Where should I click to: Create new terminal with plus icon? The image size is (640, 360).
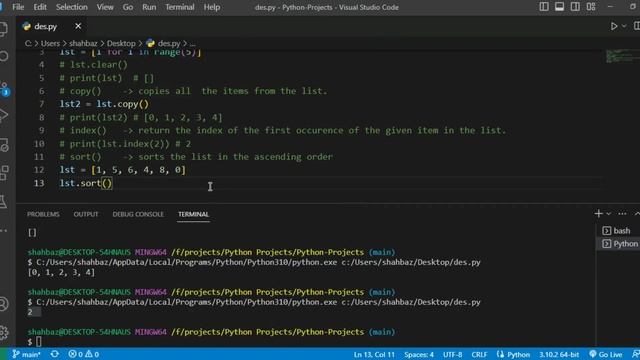598,213
